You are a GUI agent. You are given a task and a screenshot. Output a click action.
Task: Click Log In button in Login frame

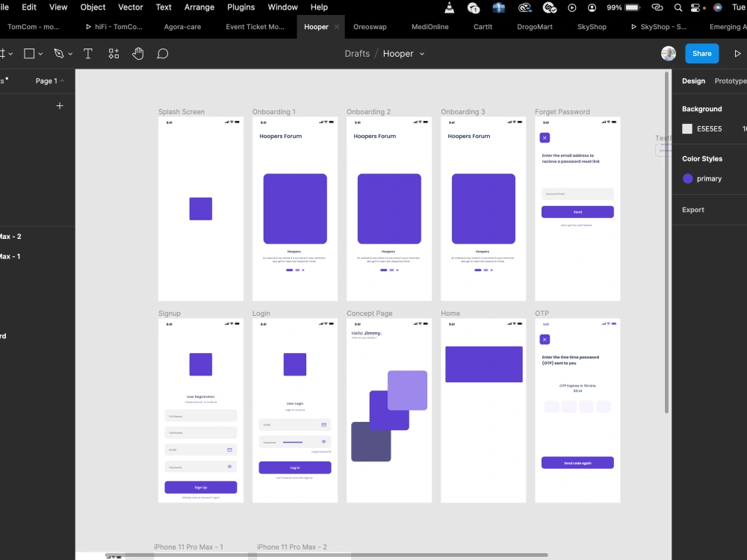(295, 467)
